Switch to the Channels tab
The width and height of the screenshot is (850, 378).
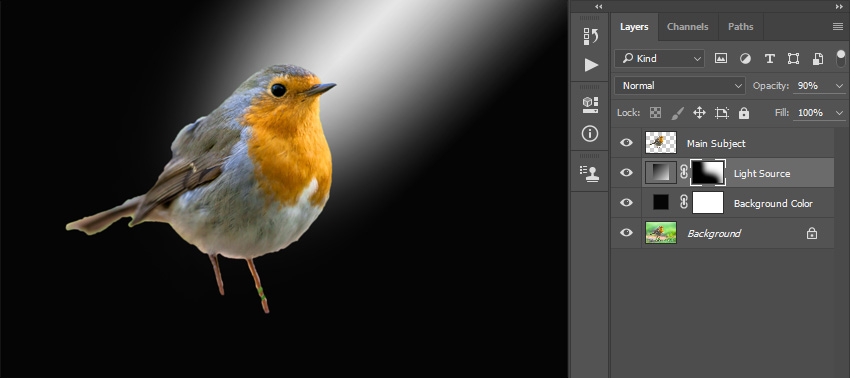click(x=687, y=27)
